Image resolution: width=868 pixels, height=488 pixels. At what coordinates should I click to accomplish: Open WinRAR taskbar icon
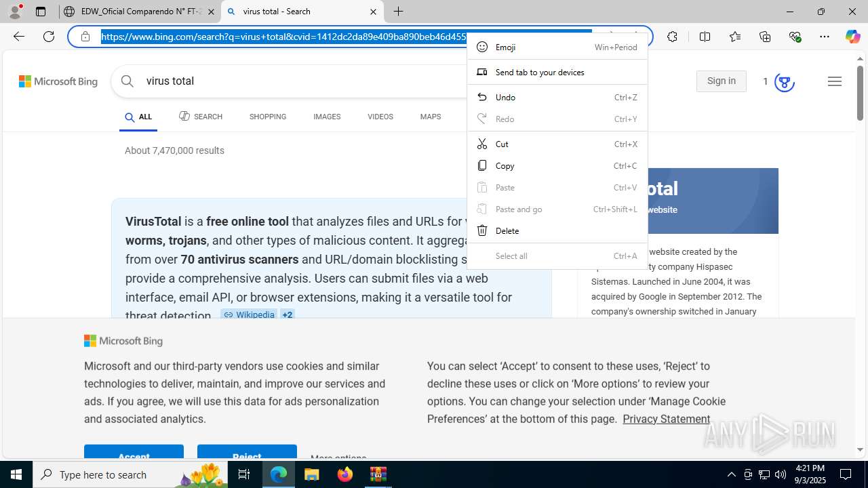click(378, 474)
